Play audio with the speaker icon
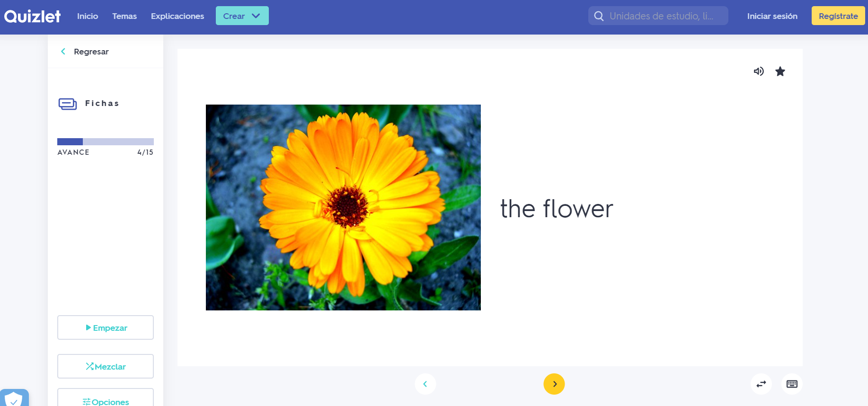Screen dimensions: 868x406 tap(759, 71)
